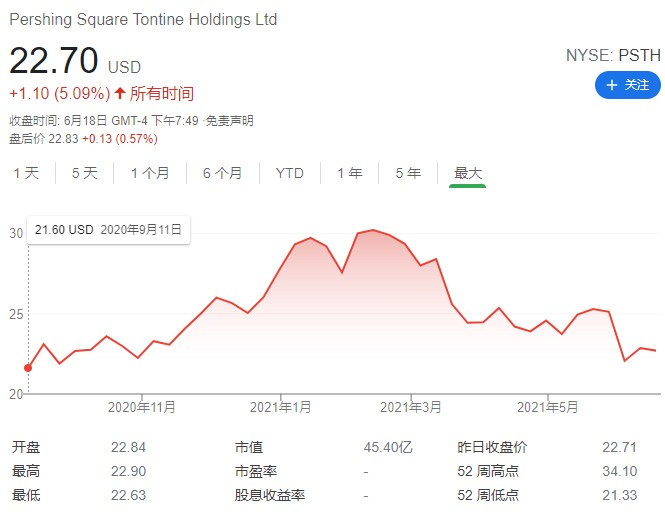
Task: Select the 6 个月 time range
Action: 222,173
